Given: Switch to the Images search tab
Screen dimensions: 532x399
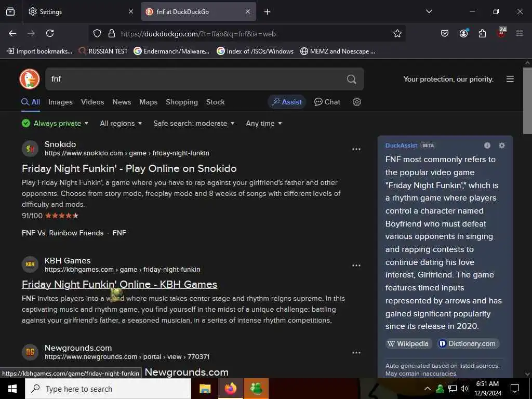Looking at the screenshot, I should (x=60, y=102).
